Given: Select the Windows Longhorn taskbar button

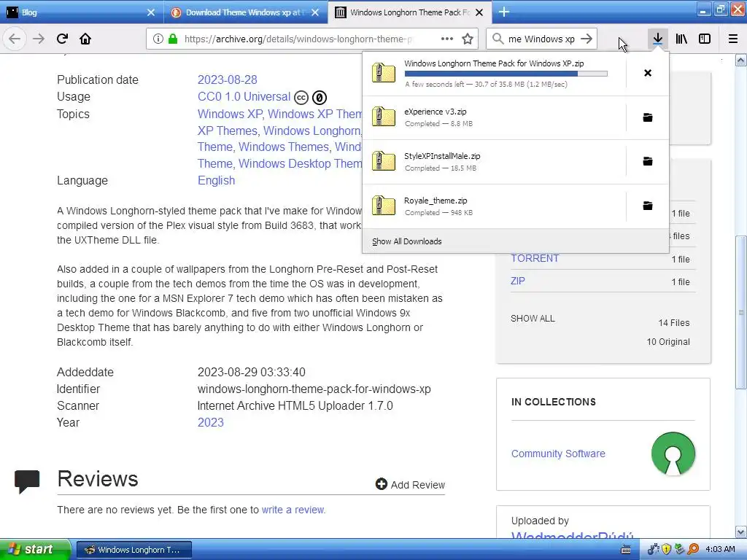Looking at the screenshot, I should [134, 550].
